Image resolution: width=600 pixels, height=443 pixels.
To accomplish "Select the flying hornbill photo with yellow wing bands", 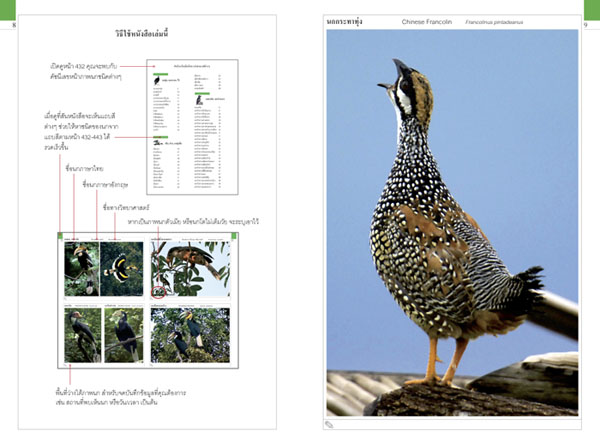I will coord(121,269).
